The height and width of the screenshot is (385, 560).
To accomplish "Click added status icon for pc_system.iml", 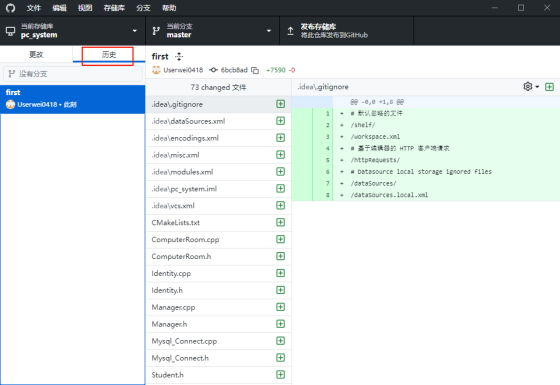I will (281, 188).
